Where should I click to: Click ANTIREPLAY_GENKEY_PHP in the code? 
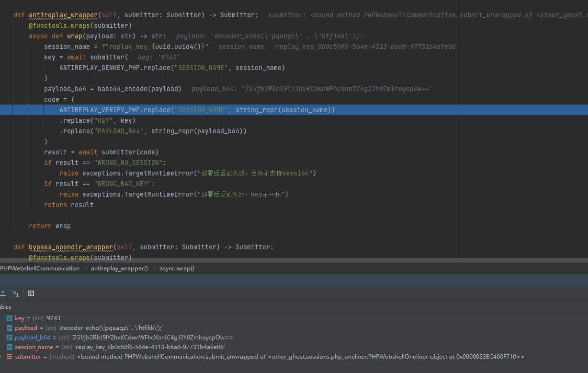point(100,68)
